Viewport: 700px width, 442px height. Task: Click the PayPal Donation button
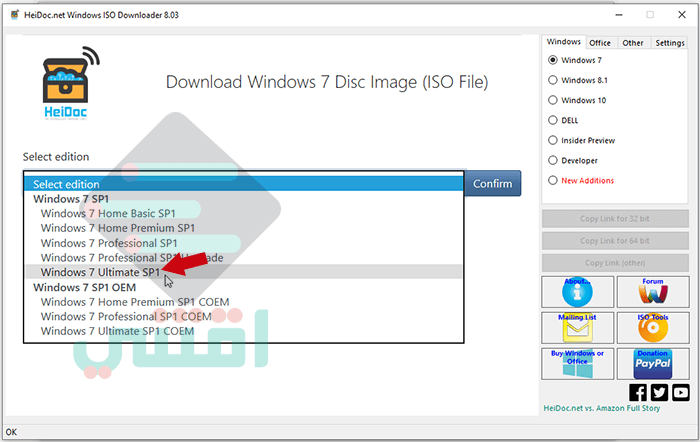653,364
